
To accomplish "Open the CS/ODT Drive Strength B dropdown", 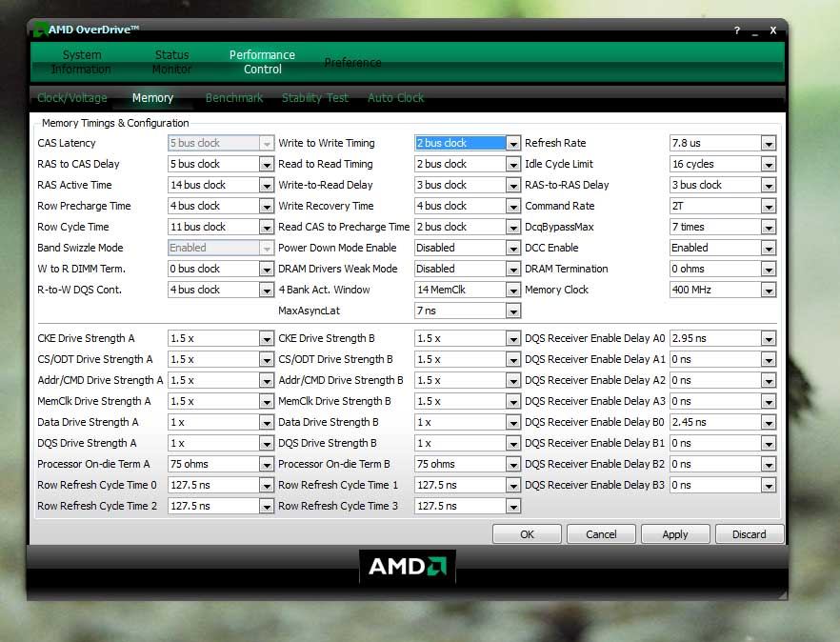I will pos(513,359).
